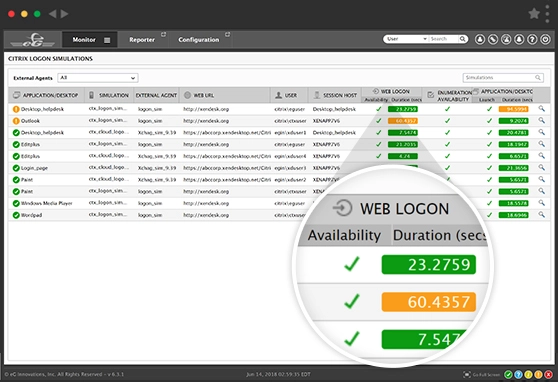Click the Login_page application name
Screen dimensions: 558x382
(x=34, y=168)
